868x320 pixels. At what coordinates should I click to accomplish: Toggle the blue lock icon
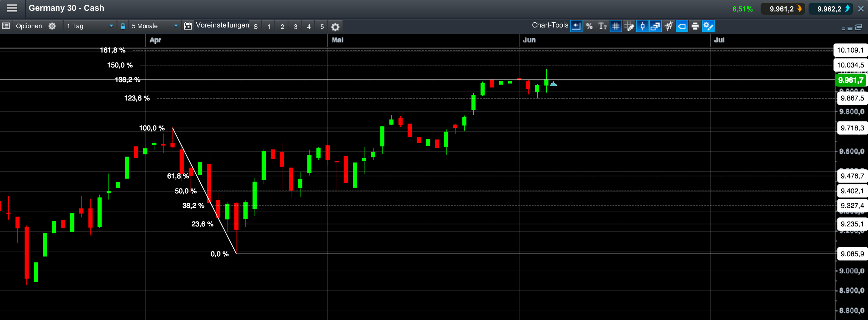tap(123, 26)
